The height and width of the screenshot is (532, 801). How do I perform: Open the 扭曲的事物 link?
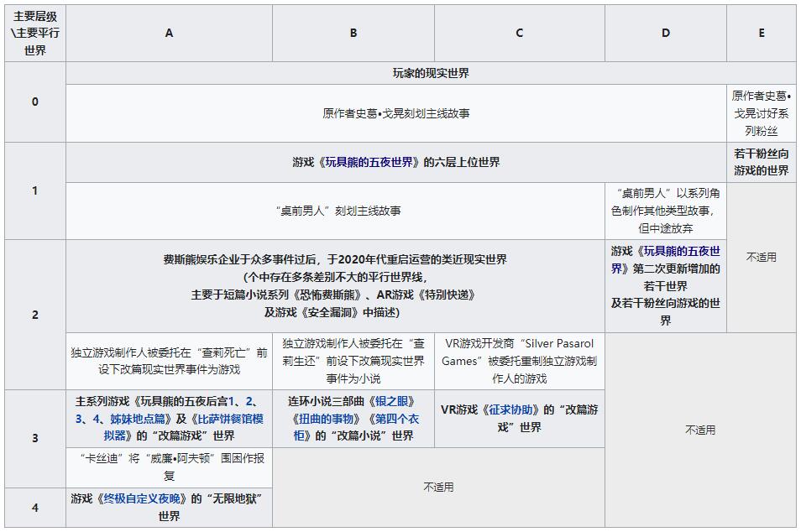click(x=323, y=418)
